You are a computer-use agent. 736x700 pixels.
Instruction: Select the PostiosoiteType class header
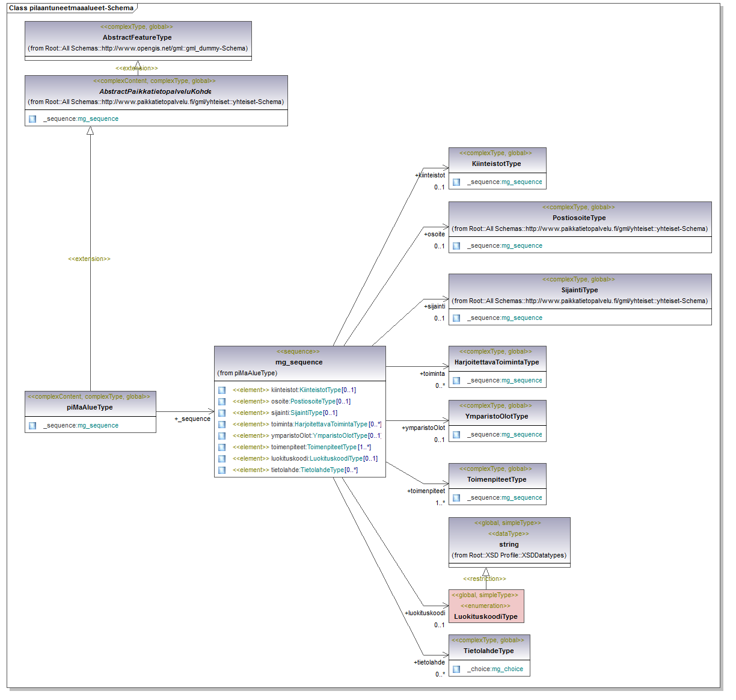579,218
